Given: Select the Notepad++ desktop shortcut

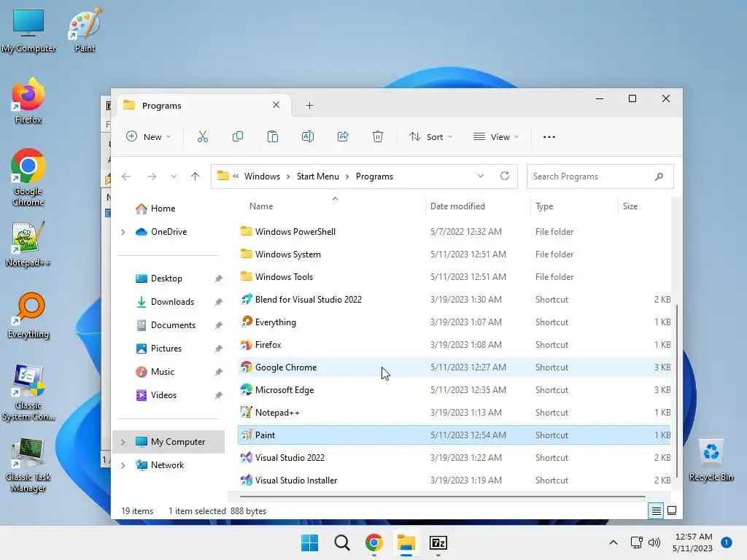Looking at the screenshot, I should point(28,244).
